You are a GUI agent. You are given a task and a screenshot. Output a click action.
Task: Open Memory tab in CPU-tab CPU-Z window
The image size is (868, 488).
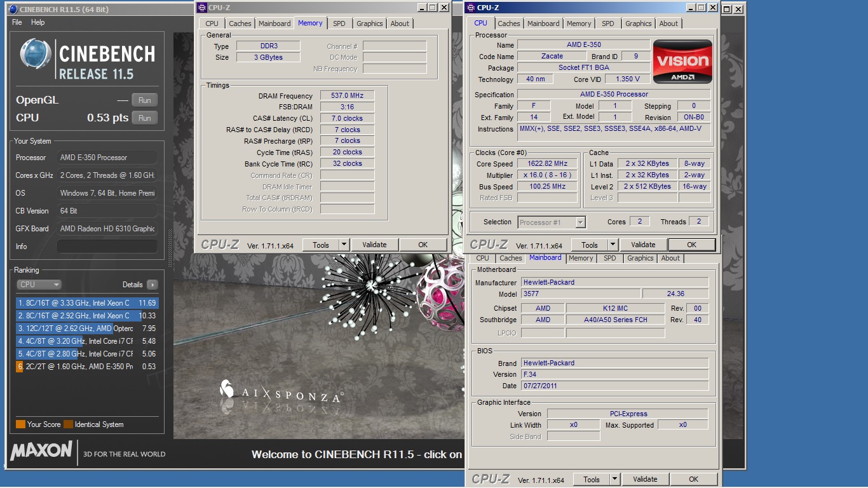click(579, 24)
